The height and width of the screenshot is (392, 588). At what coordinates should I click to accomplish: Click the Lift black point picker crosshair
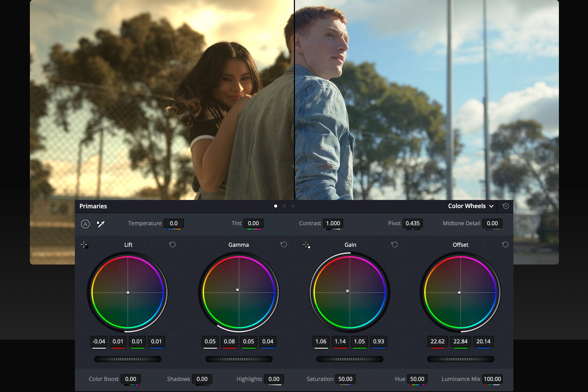[84, 245]
